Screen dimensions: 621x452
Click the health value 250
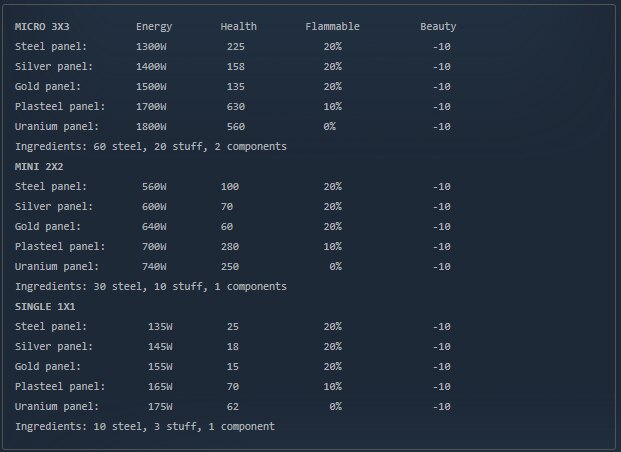tap(230, 267)
